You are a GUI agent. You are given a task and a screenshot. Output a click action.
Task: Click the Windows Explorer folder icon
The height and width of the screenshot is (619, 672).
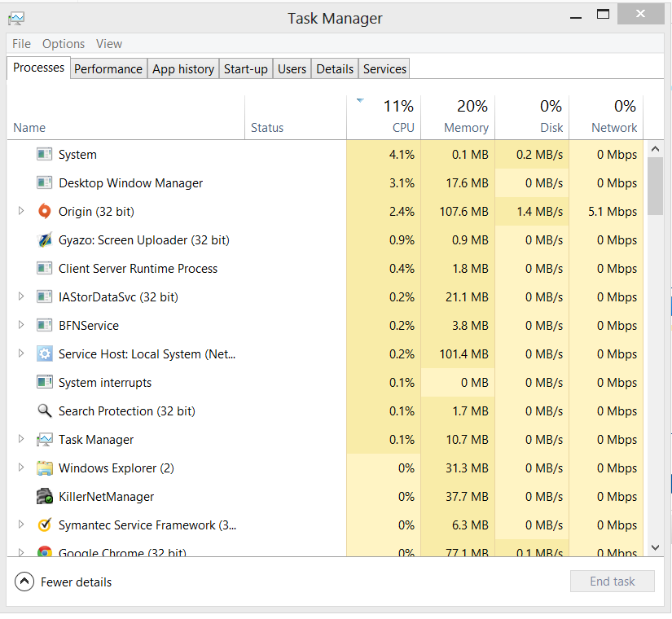(45, 468)
